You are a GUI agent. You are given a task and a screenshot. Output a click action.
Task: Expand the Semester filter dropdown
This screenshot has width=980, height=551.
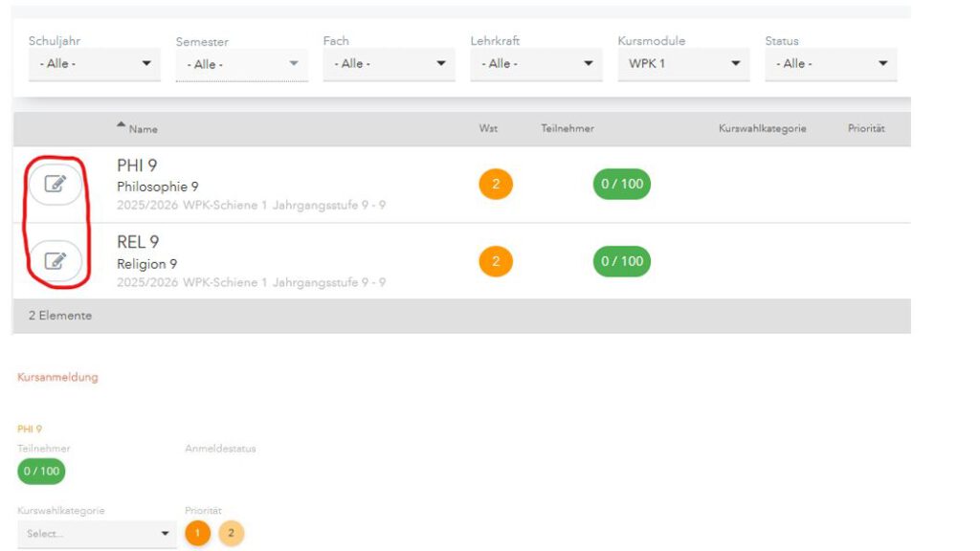[241, 64]
